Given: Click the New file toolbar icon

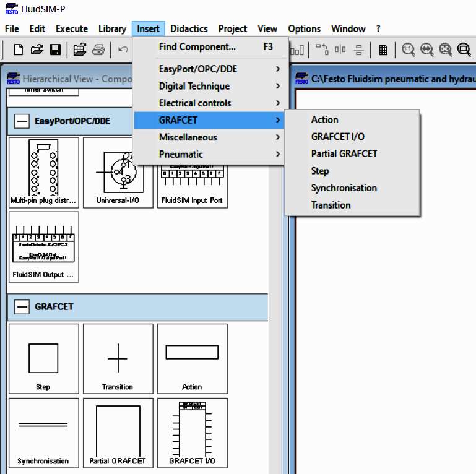Looking at the screenshot, I should [18, 50].
